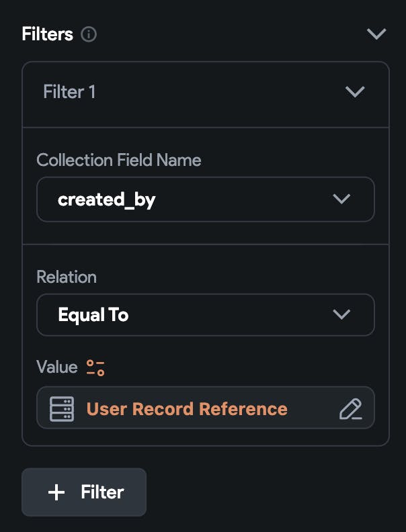
Task: Collapse the Filters section with its chevron
Action: click(376, 34)
